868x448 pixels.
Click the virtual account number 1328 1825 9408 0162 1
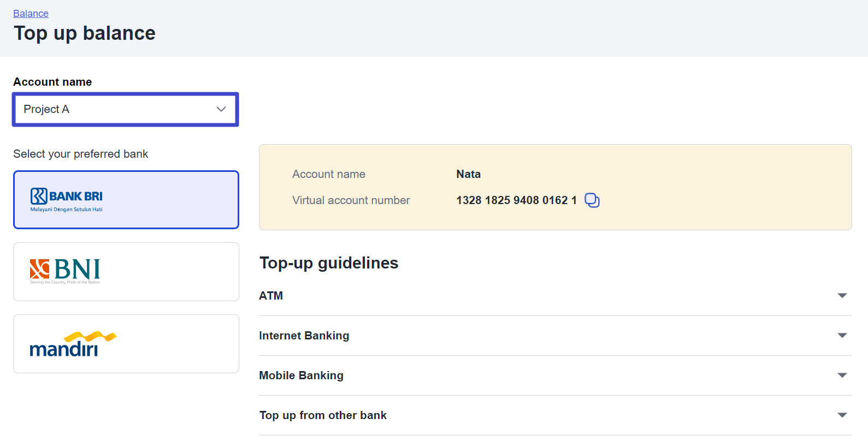516,200
